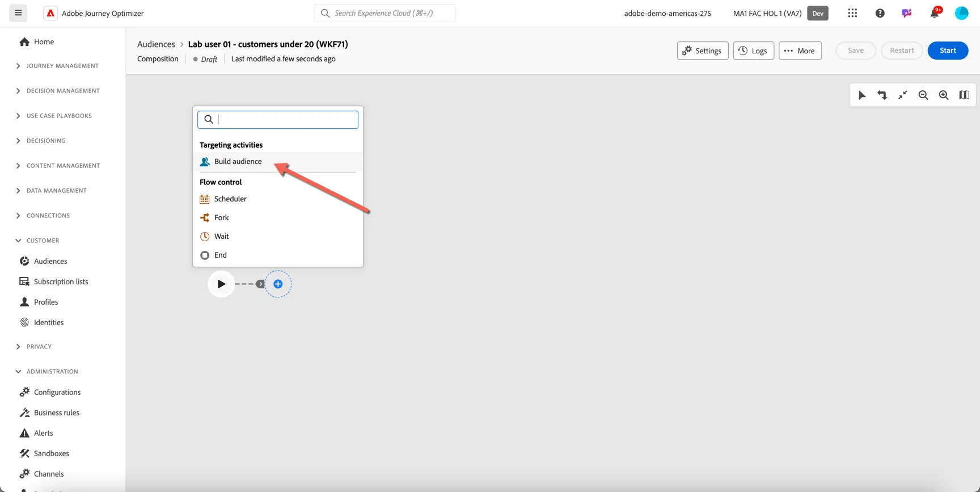
Task: Open the application switcher grid
Action: 852,13
